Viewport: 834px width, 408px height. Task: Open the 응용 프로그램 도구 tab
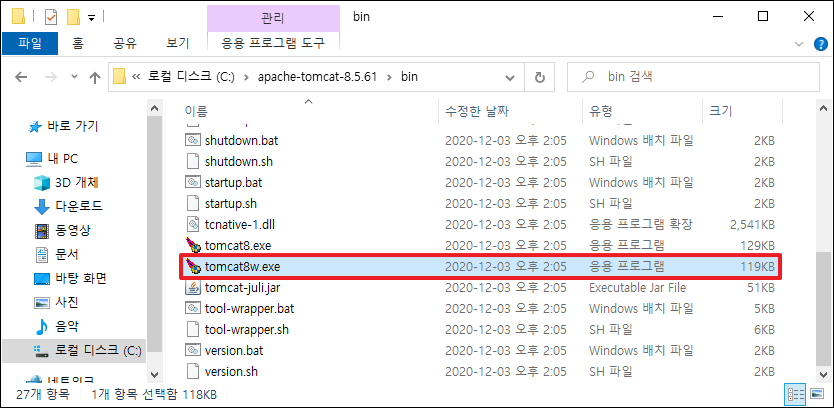273,43
